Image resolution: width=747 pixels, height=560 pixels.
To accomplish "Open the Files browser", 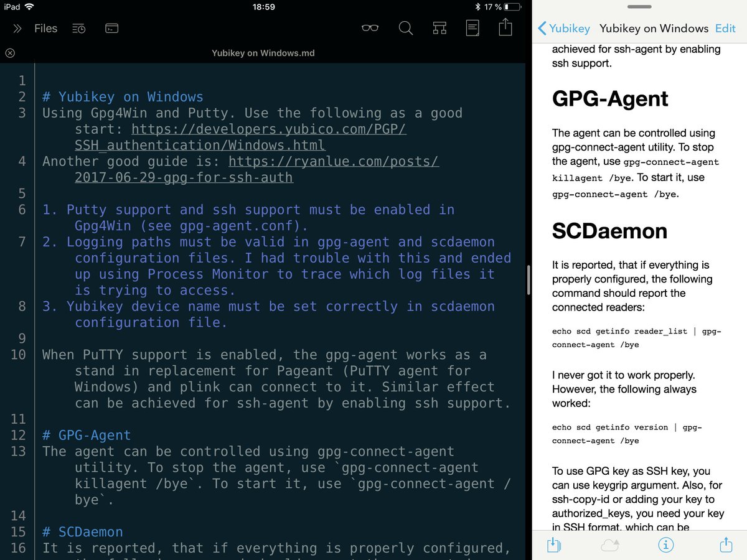I will coord(45,28).
